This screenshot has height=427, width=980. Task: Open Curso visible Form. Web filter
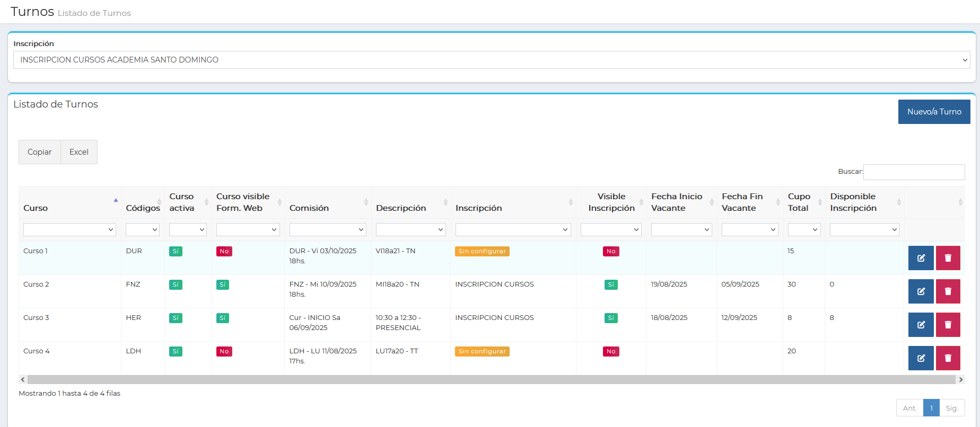248,229
